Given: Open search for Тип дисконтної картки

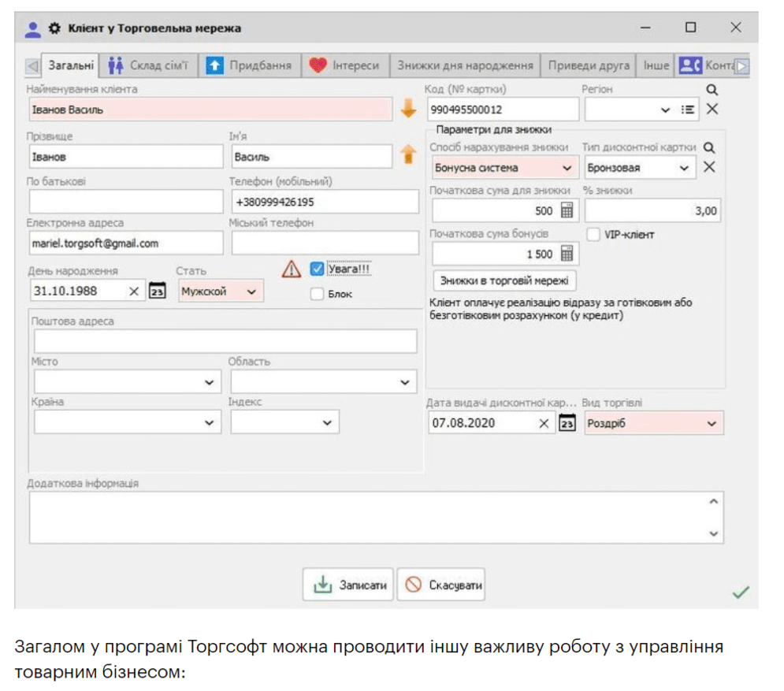Looking at the screenshot, I should (x=711, y=147).
